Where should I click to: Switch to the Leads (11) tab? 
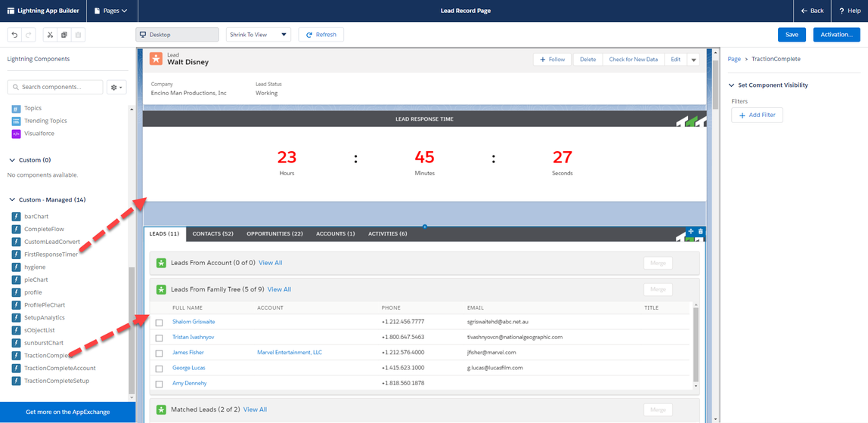pyautogui.click(x=164, y=234)
